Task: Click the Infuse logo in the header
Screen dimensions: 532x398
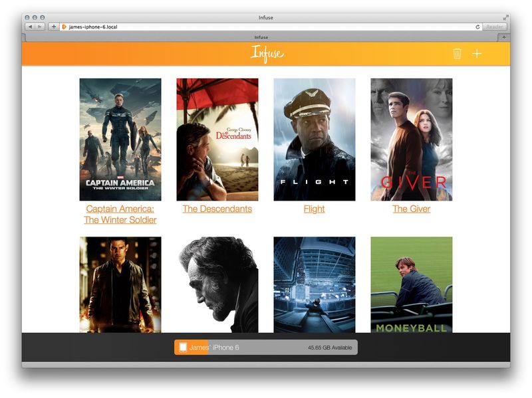Action: point(267,54)
